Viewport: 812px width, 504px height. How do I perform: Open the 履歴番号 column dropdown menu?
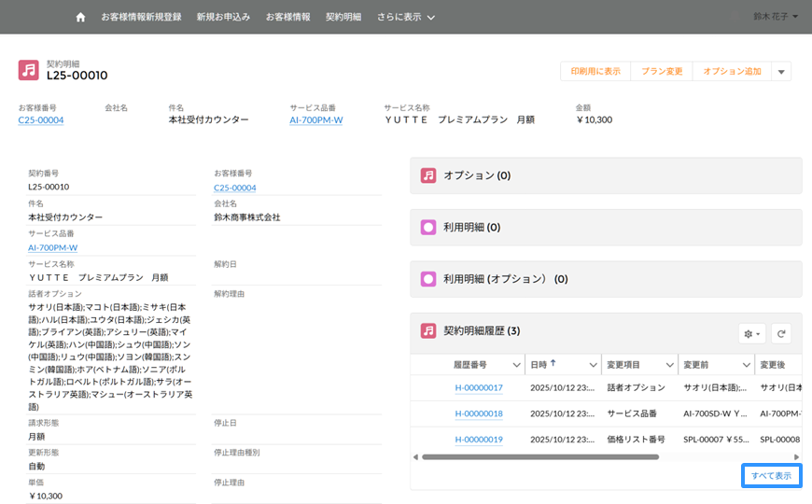[516, 364]
